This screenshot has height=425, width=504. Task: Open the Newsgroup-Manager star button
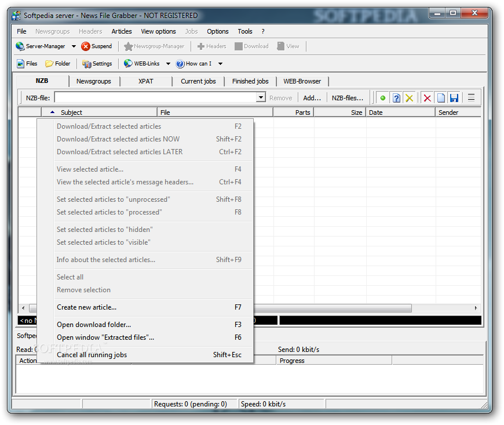154,46
